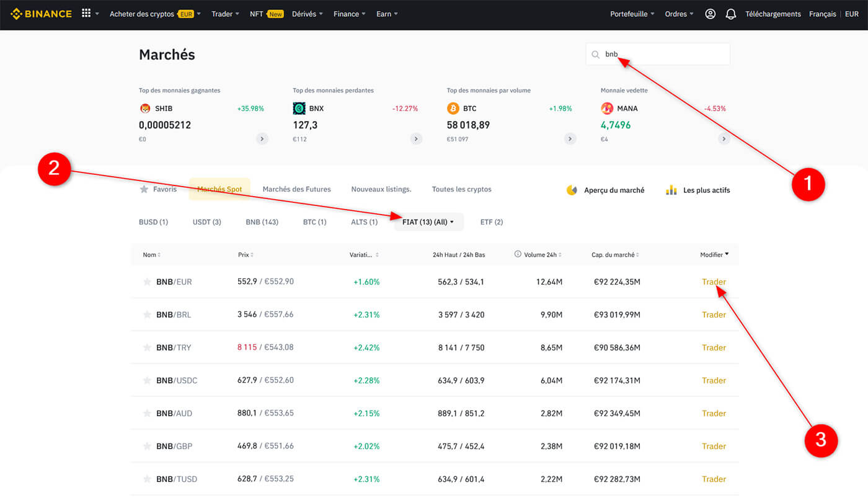This screenshot has height=503, width=868.
Task: Sort table by Variation column
Action: click(364, 254)
